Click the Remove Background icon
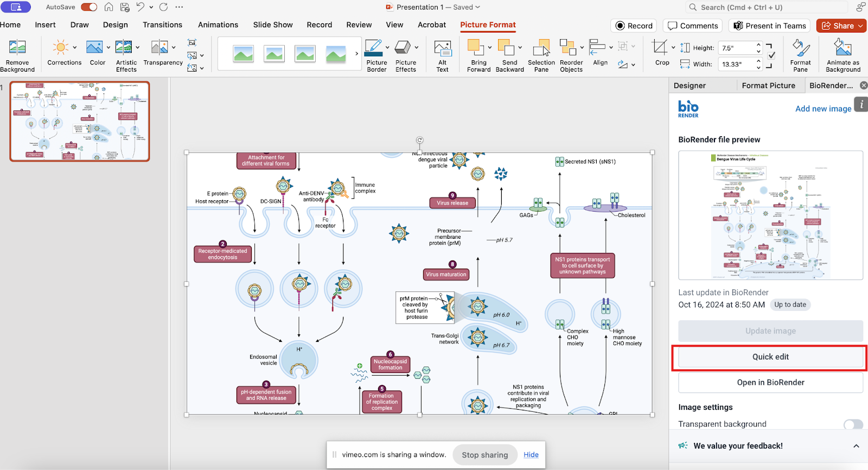 pos(17,48)
